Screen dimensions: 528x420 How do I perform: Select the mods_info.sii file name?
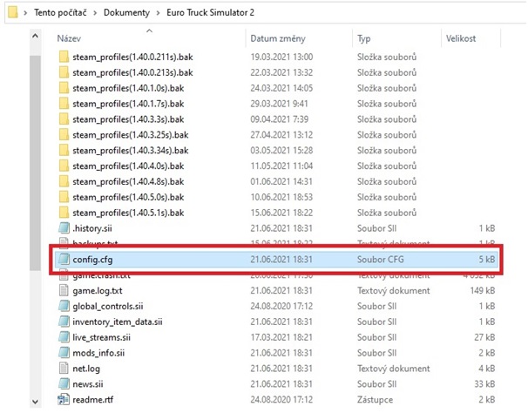(x=98, y=353)
